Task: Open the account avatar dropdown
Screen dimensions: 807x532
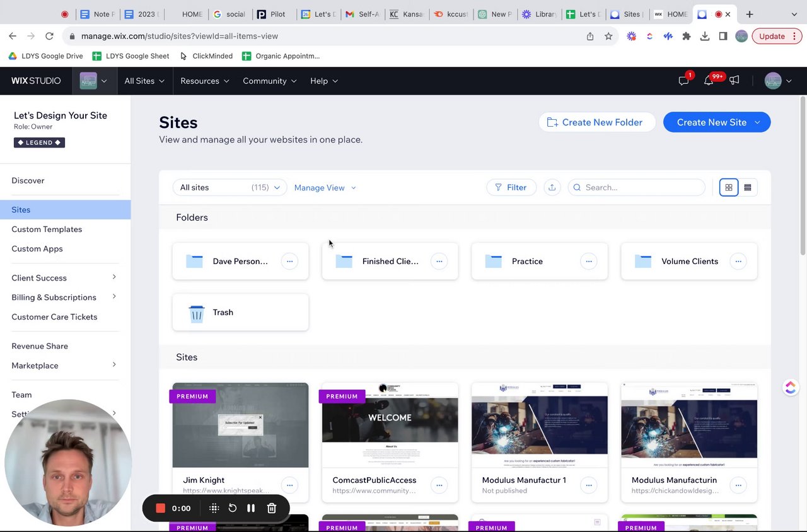Action: pos(779,81)
